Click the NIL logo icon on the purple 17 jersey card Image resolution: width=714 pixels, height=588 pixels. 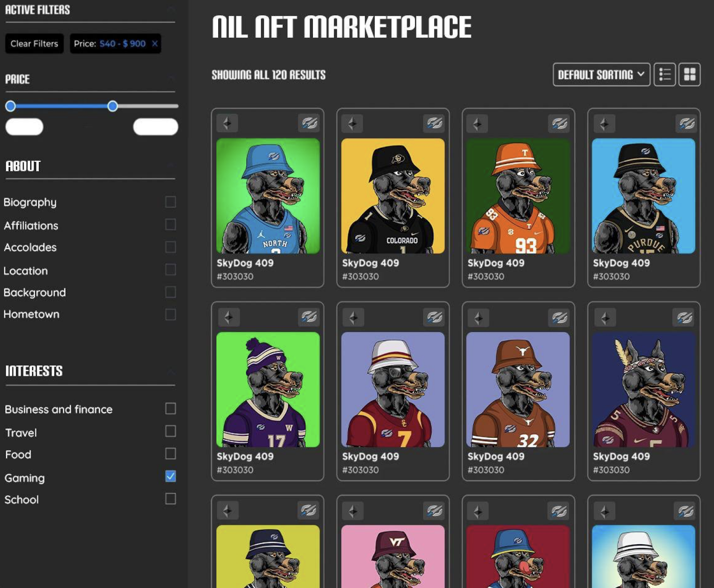tap(309, 317)
